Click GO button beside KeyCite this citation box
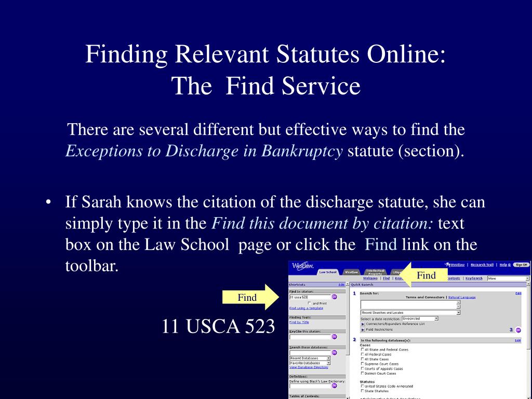This screenshot has height=399, width=532. (x=335, y=337)
